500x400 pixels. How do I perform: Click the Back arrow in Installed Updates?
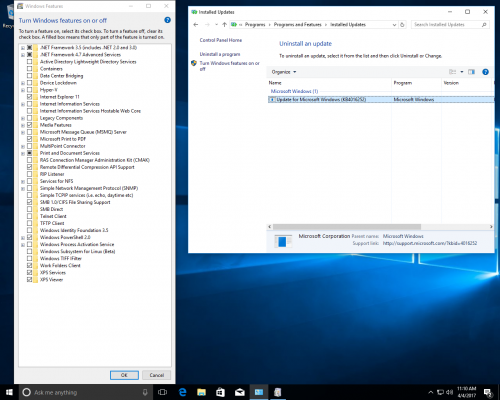tap(196, 25)
